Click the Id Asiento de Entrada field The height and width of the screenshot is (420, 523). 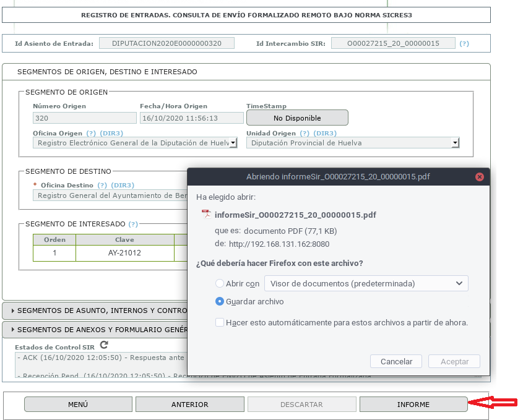click(166, 43)
